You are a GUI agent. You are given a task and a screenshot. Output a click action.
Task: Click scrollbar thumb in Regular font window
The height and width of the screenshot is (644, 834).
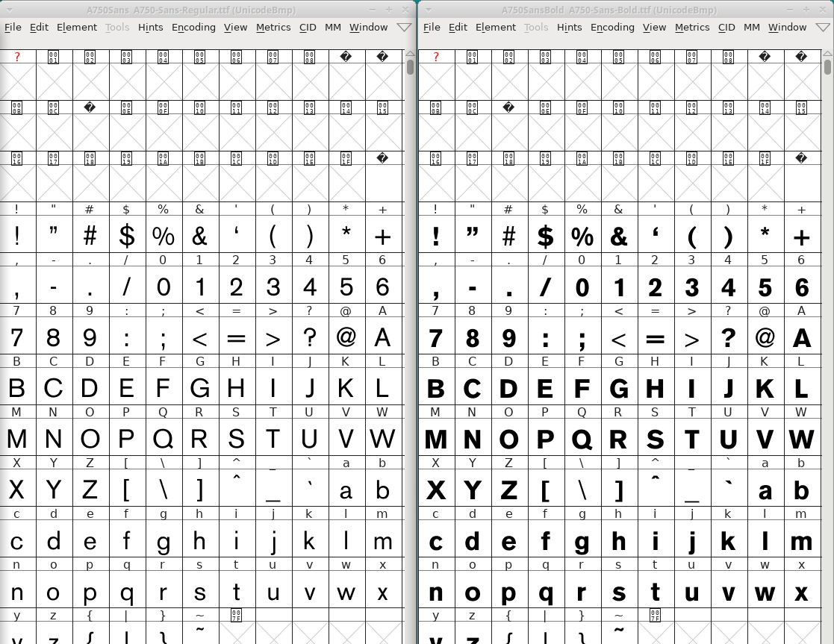410,67
